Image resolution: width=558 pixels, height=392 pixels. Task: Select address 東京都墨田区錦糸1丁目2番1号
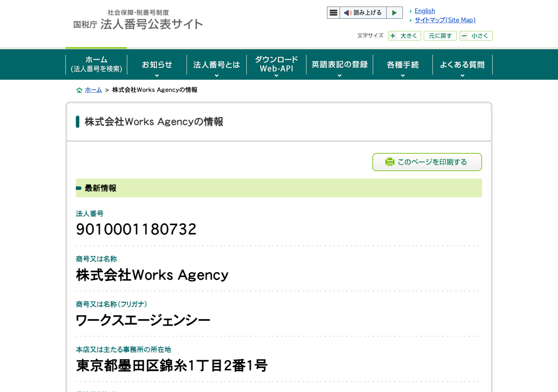(x=172, y=365)
